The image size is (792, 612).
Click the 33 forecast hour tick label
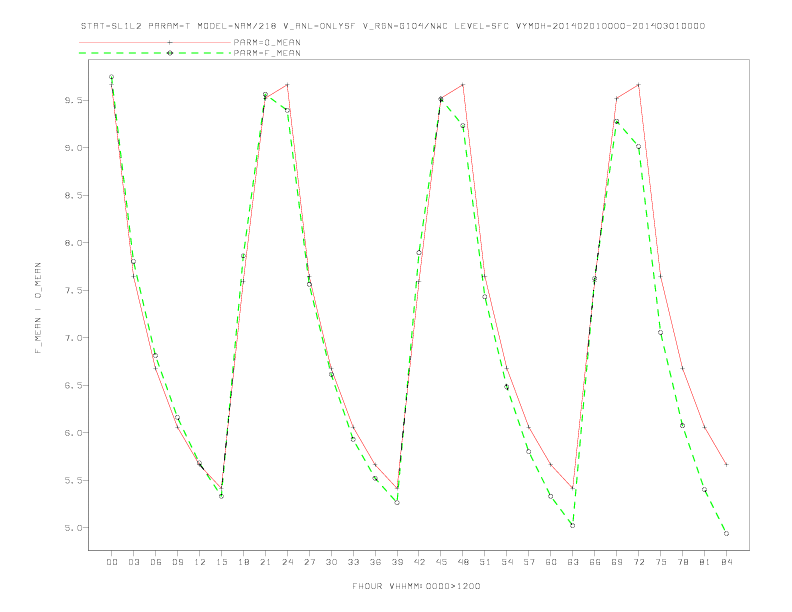(x=353, y=562)
